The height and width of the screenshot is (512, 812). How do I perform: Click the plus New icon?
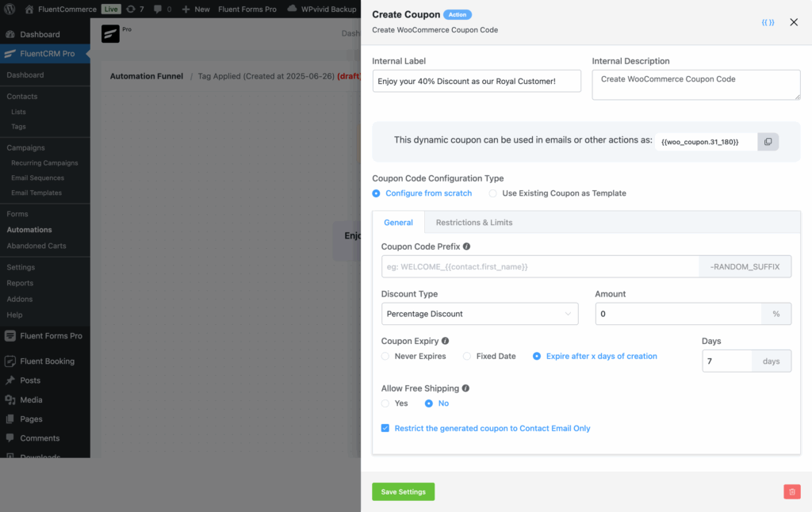pos(186,10)
